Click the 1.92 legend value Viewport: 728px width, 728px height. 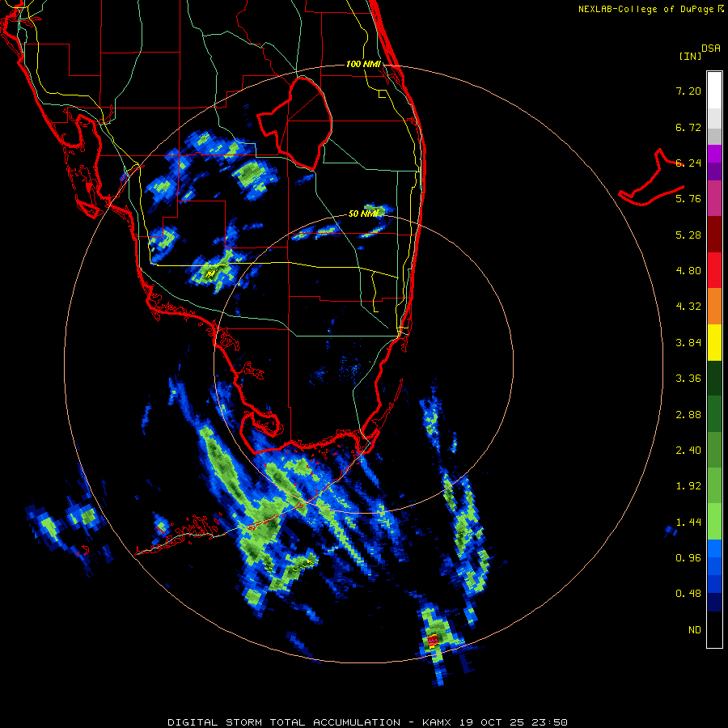pyautogui.click(x=688, y=486)
